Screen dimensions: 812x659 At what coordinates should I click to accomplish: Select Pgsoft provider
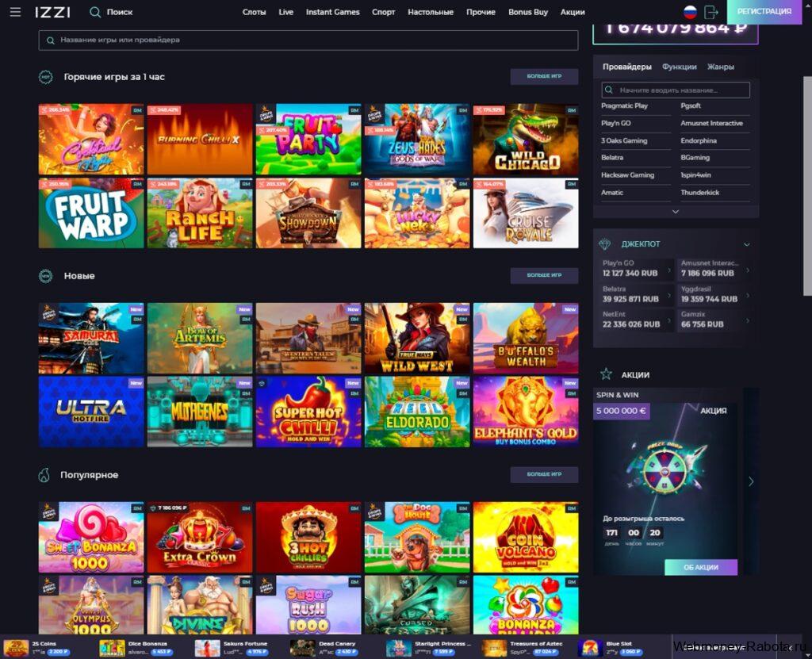point(691,105)
